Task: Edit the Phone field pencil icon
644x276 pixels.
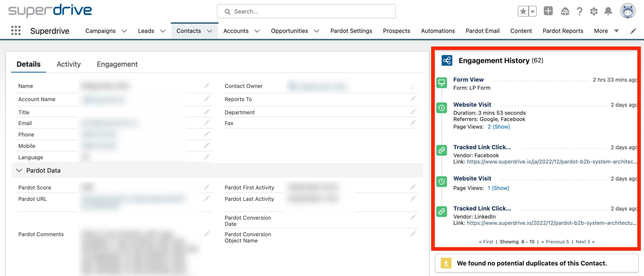Action: coord(207,134)
